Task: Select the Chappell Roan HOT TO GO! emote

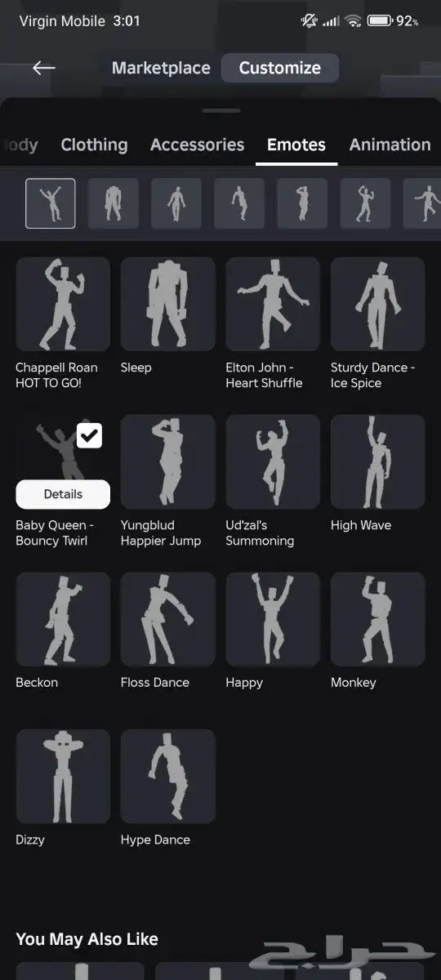Action: tap(63, 304)
